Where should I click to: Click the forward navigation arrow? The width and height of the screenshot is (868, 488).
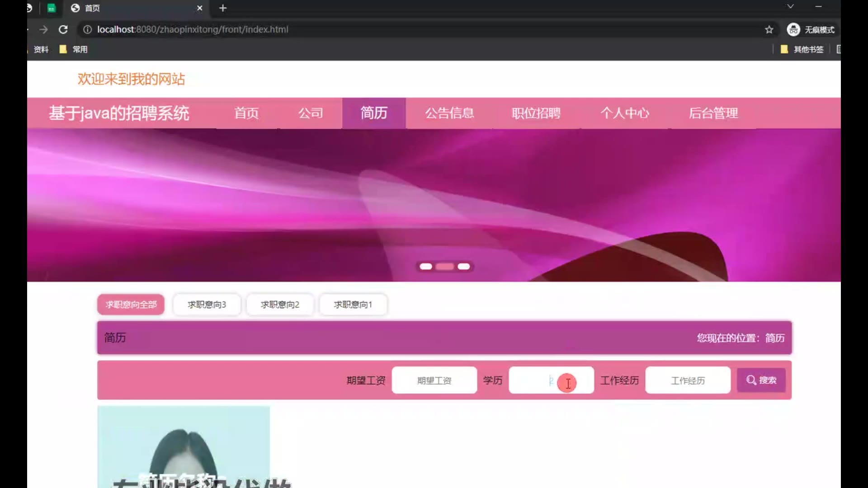pos(43,29)
